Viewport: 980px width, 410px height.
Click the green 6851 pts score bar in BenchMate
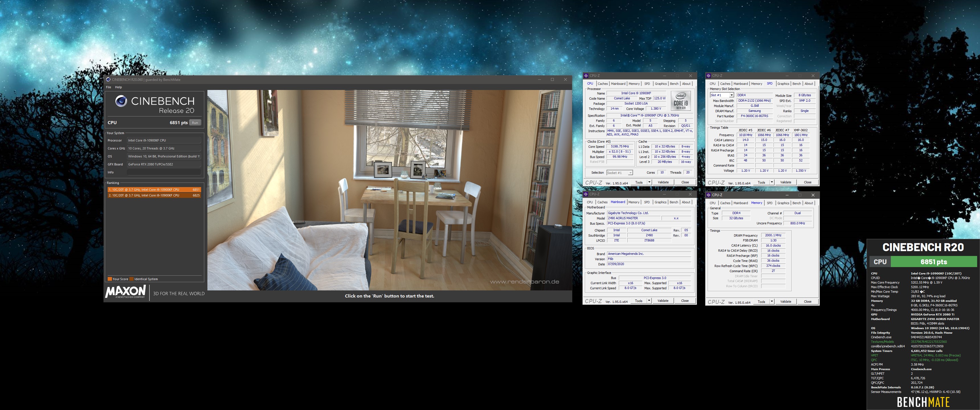coord(934,262)
